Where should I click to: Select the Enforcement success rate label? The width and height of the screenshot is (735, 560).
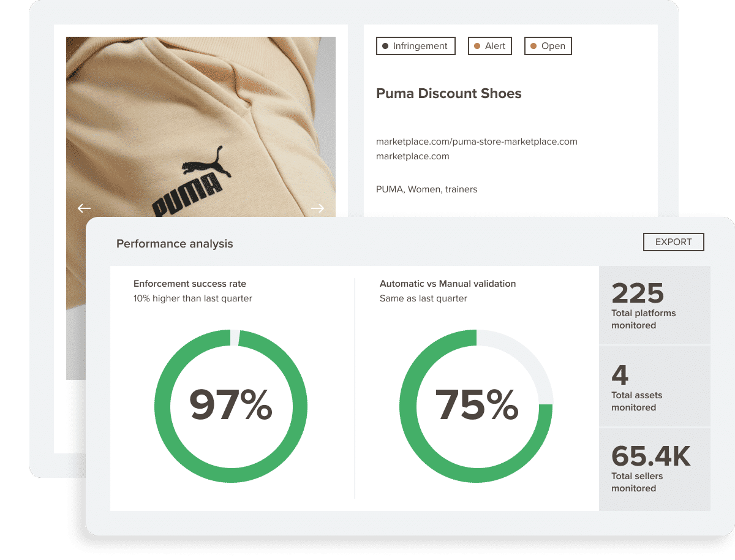click(190, 284)
